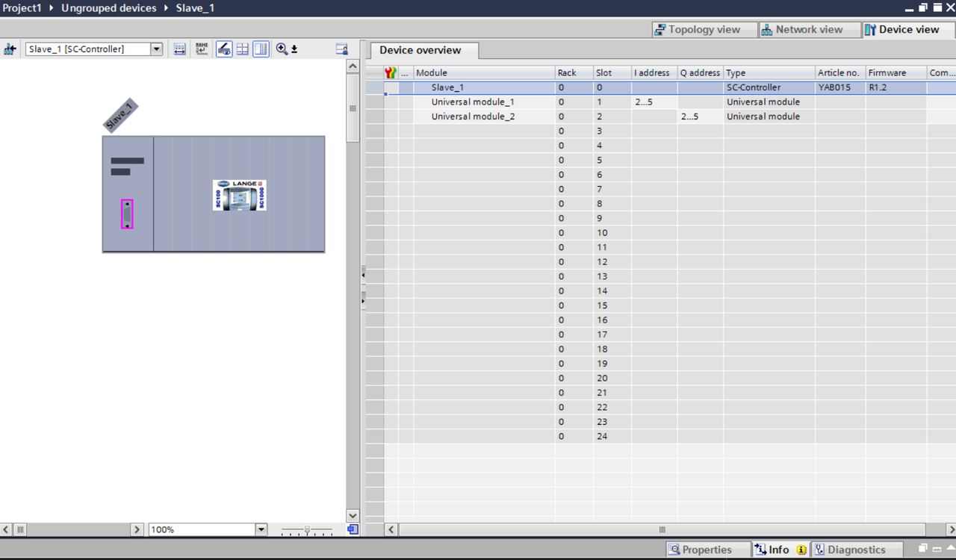Select the vertical split editor layout icon
This screenshot has height=560, width=956.
[x=261, y=49]
